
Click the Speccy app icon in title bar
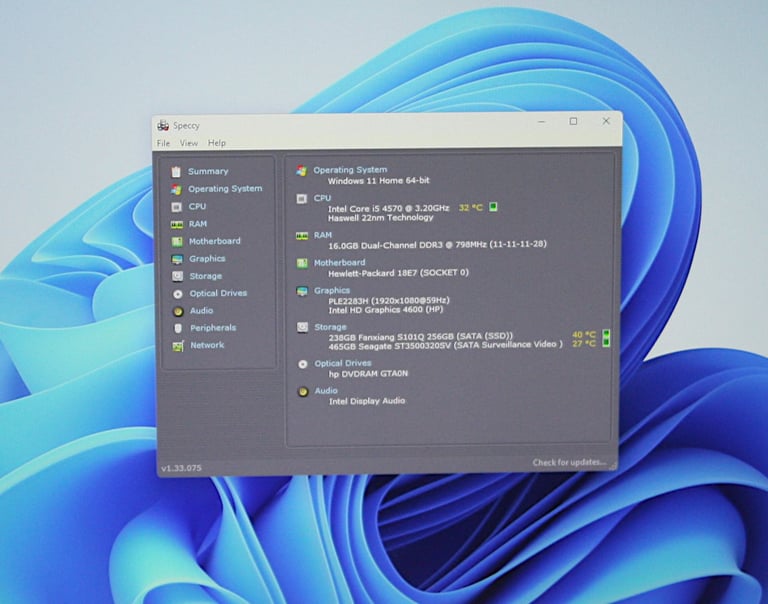[163, 125]
